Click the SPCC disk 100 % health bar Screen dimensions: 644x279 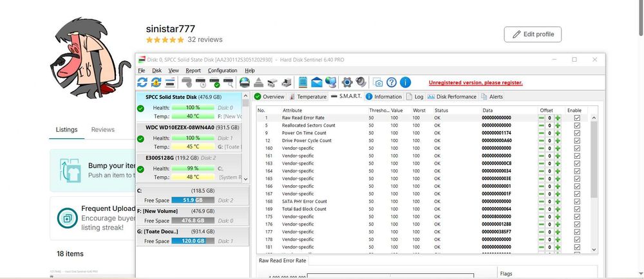point(193,108)
